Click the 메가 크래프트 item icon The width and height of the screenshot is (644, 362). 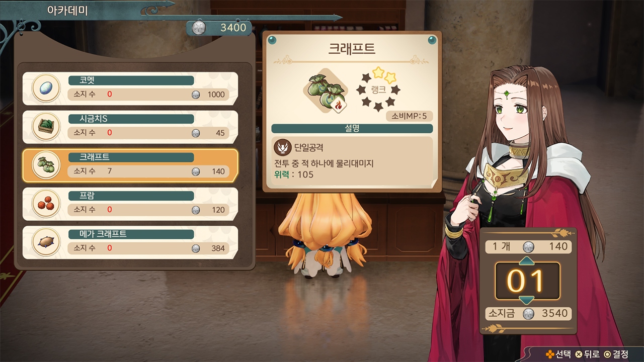point(46,242)
